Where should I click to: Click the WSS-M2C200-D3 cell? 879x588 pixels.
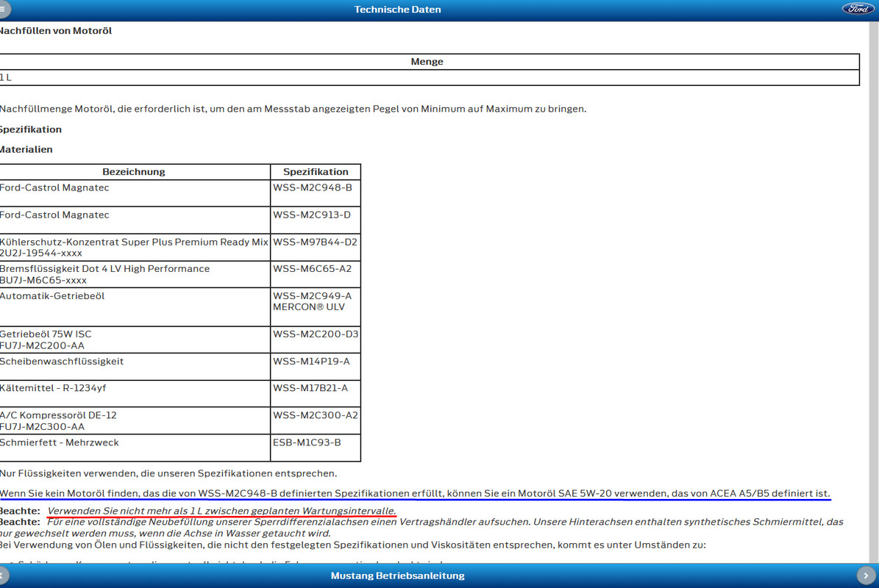316,340
